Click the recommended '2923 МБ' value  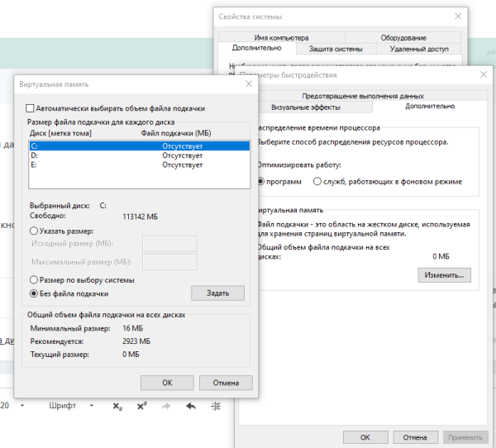tap(136, 341)
